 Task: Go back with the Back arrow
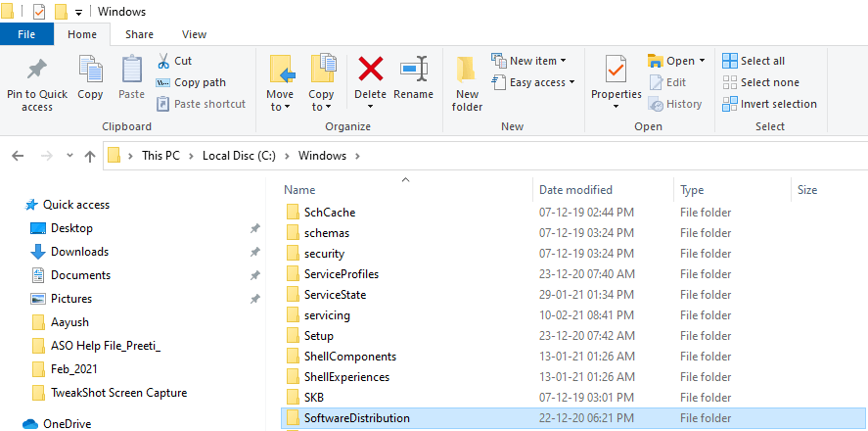tap(18, 156)
